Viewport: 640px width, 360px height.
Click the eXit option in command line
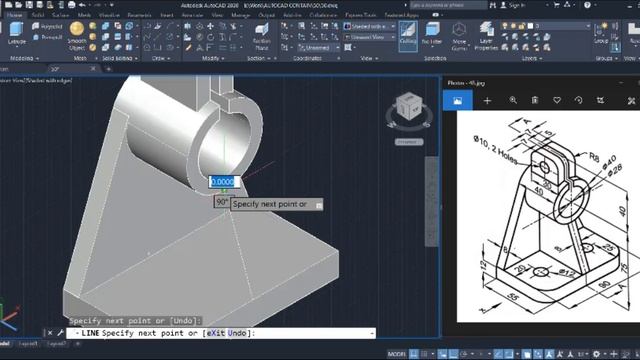click(x=216, y=333)
